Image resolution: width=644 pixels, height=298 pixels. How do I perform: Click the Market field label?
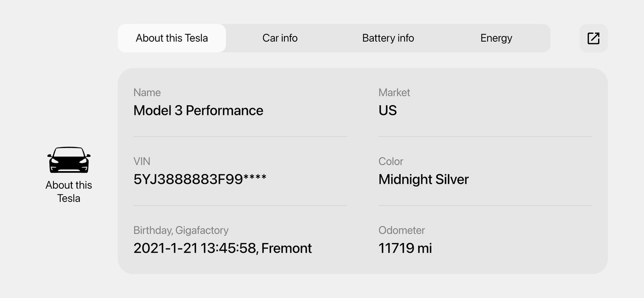coord(394,93)
